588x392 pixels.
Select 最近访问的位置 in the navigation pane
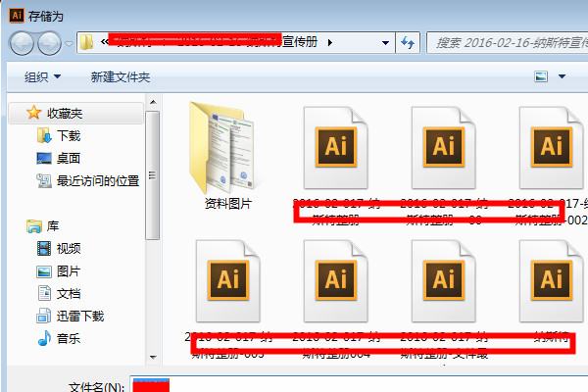88,180
